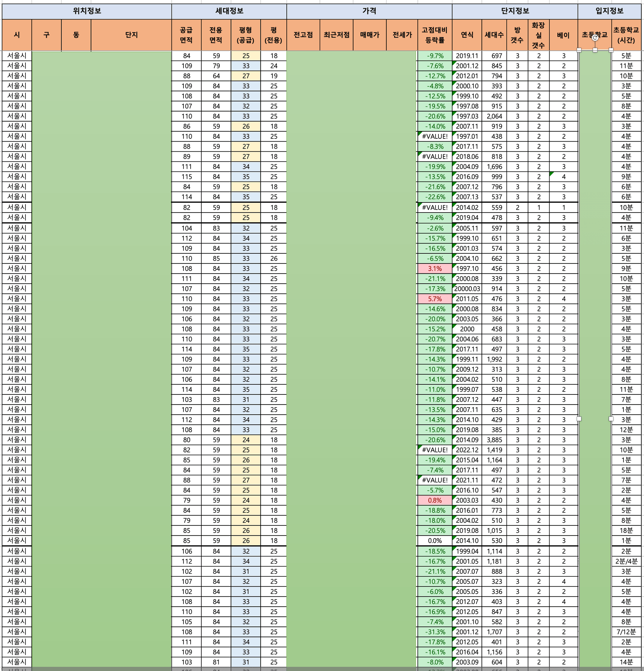Click the 2,064 households cell
The width and height of the screenshot is (644, 671).
pos(494,116)
